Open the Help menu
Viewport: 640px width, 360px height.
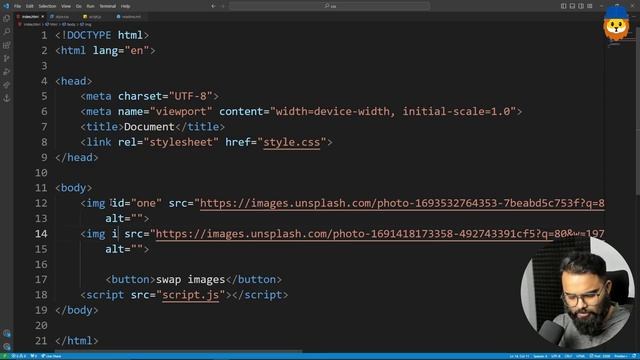[125, 6]
